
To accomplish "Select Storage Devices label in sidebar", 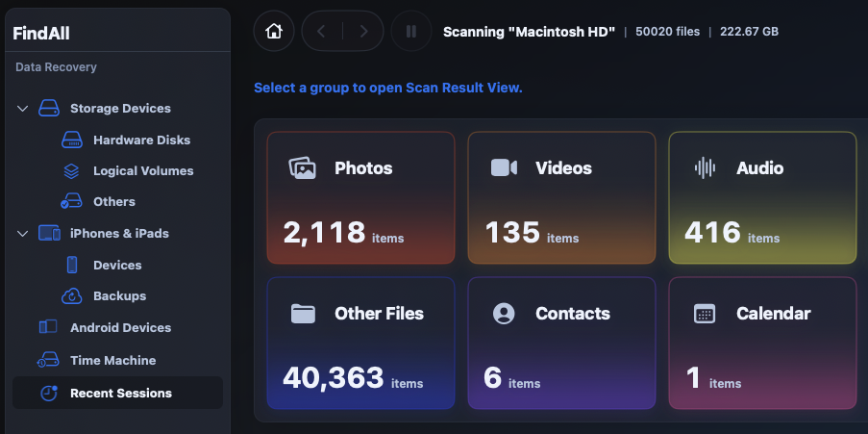I will click(120, 108).
